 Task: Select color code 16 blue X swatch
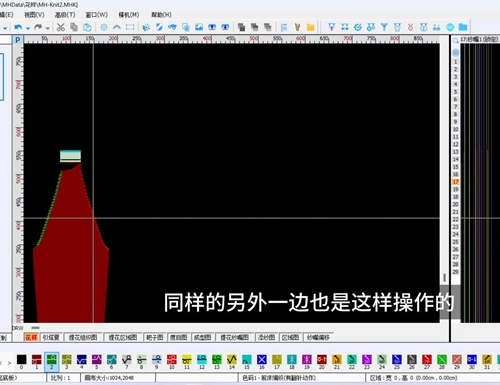tap(262, 360)
